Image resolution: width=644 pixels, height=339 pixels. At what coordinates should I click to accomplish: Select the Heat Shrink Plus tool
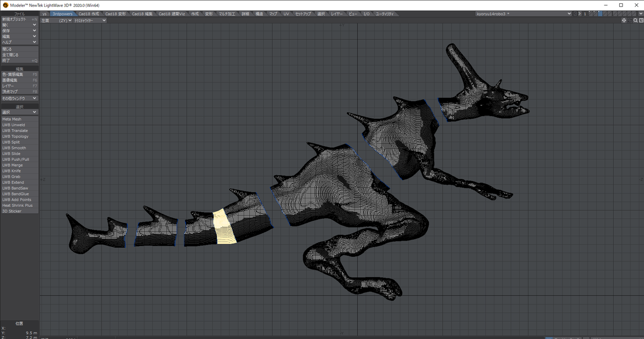pyautogui.click(x=19, y=206)
